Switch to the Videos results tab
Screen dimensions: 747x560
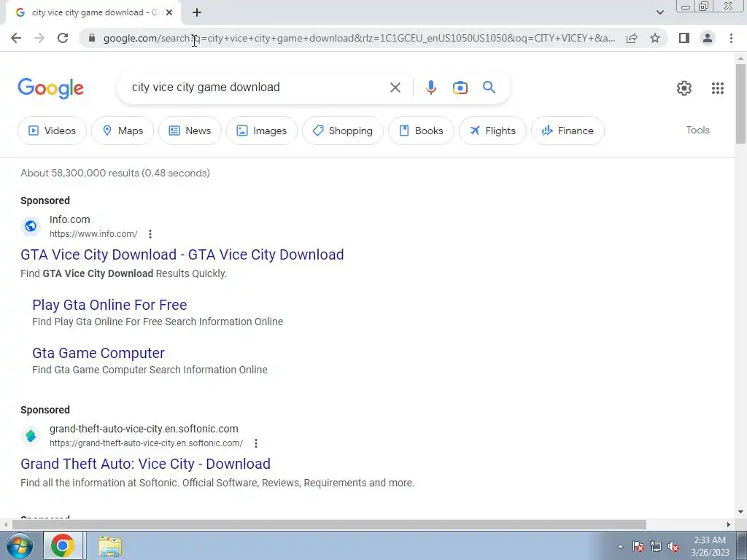(52, 131)
